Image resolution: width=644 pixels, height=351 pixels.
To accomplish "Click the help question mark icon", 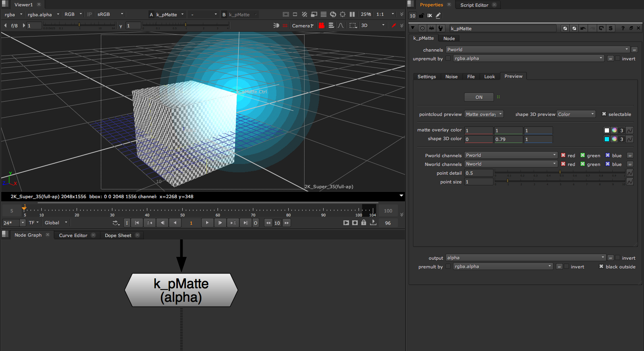I will (x=623, y=28).
